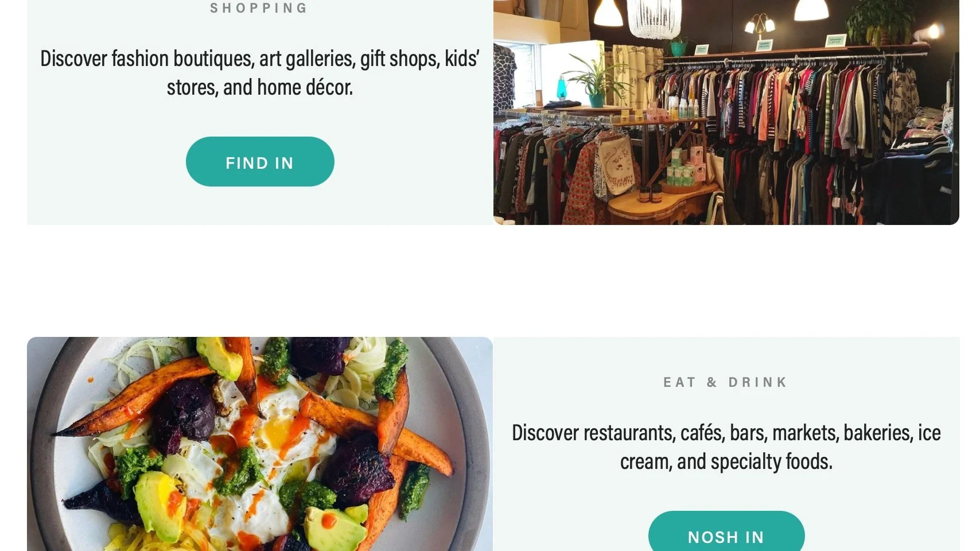Open the clothing boutique photo
980x551 pixels.
[726, 112]
